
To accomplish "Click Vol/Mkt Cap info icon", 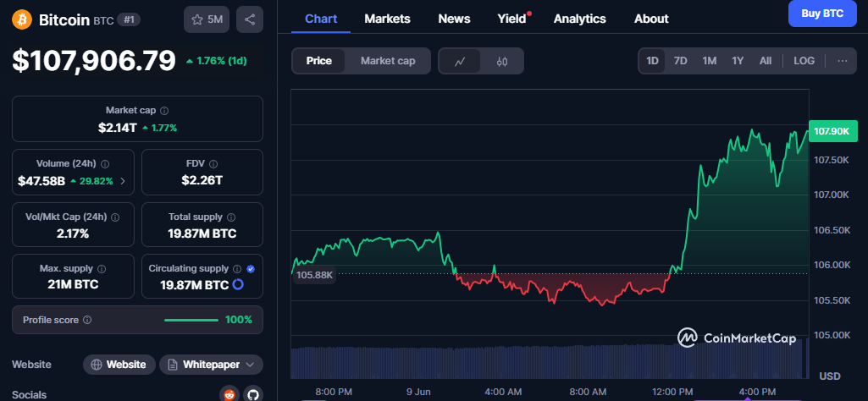I will 115,217.
